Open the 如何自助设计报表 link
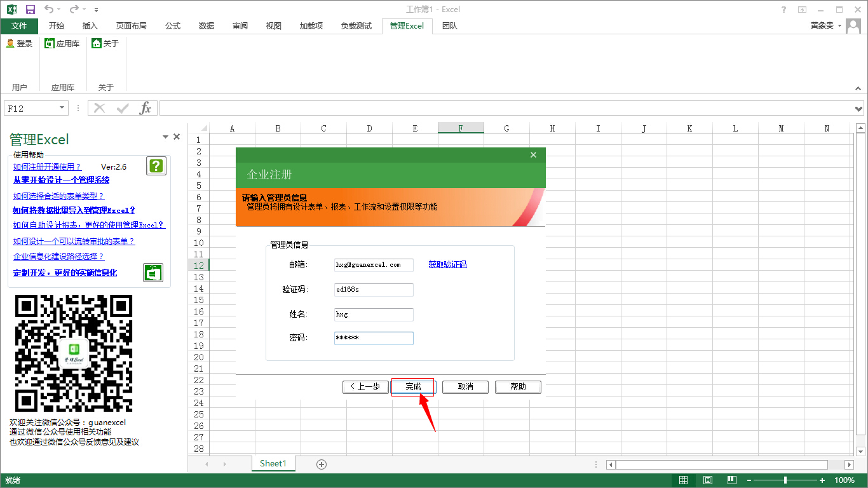This screenshot has height=488, width=868. [89, 225]
